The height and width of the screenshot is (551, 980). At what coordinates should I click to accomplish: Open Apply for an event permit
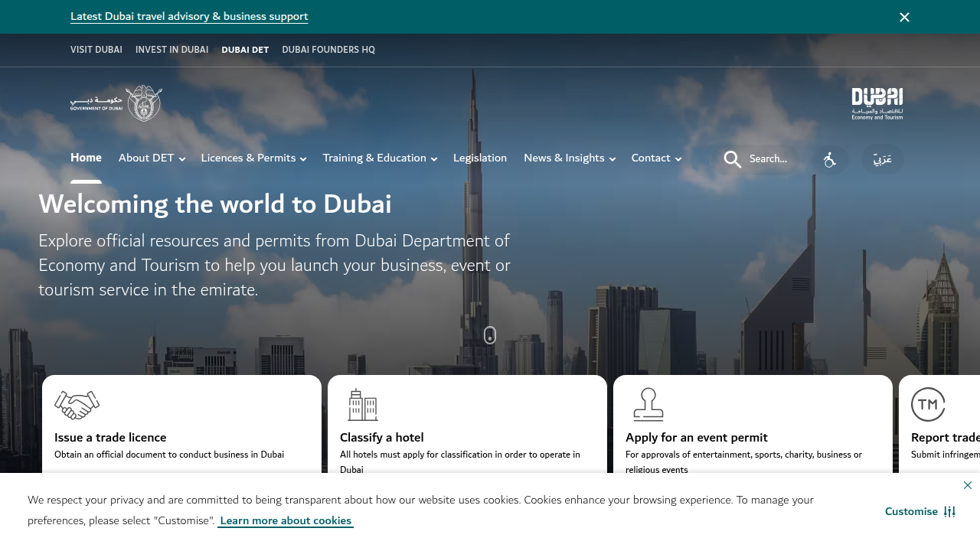tap(753, 425)
